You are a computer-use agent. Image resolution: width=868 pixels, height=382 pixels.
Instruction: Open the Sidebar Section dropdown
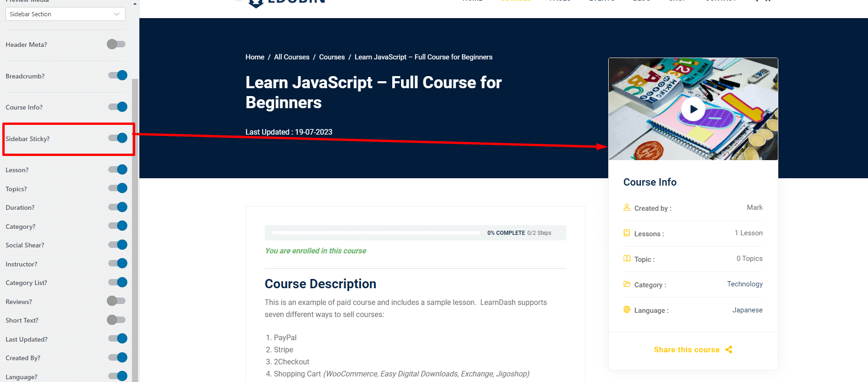65,14
